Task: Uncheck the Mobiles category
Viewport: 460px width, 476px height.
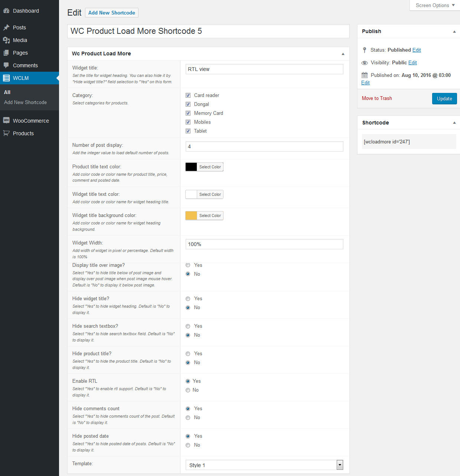Action: (188, 122)
